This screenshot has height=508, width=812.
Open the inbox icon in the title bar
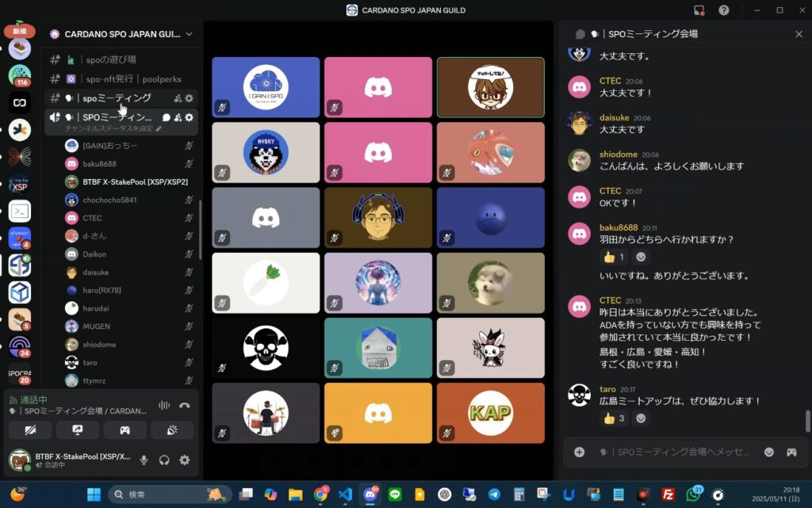[x=699, y=10]
